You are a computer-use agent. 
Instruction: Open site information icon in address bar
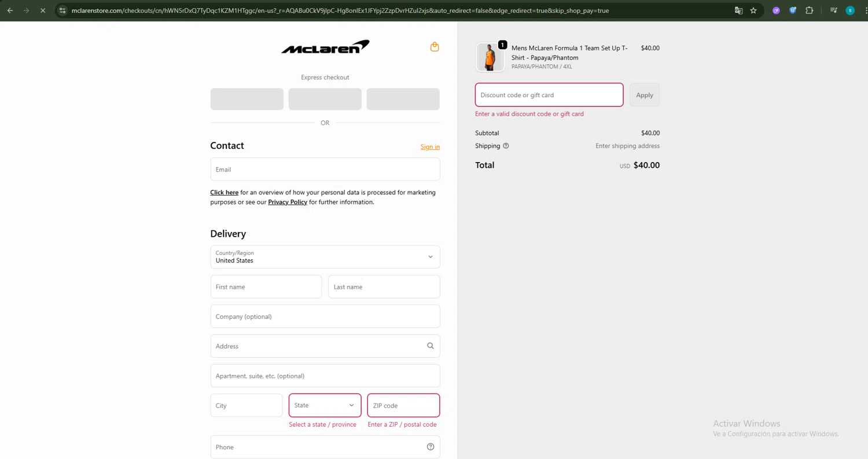62,10
